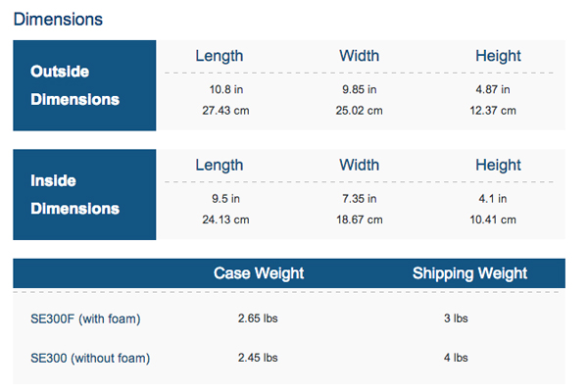Click the Height header for Outside Dimensions
The width and height of the screenshot is (588, 392).
[498, 56]
